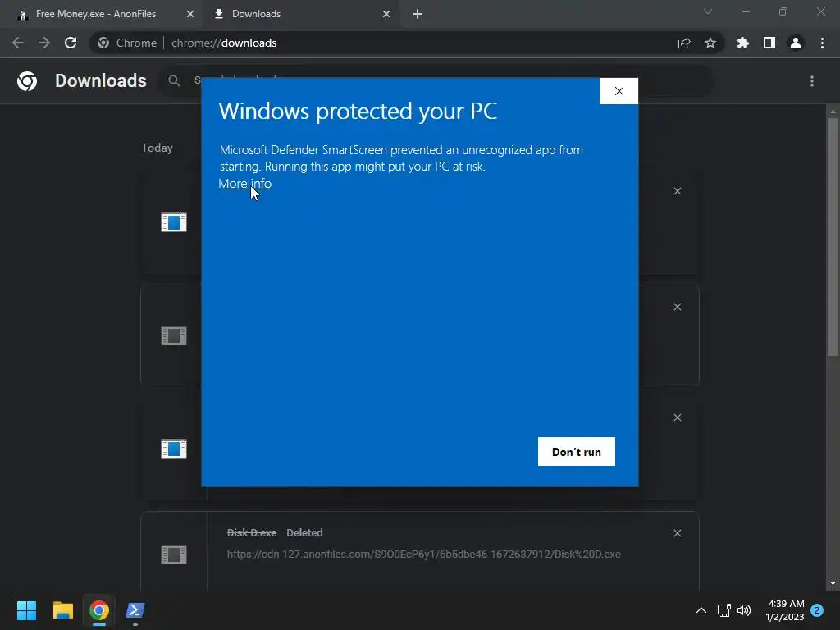Image resolution: width=840 pixels, height=630 pixels.
Task: Close the SmartScreen dialog with X
Action: [619, 91]
